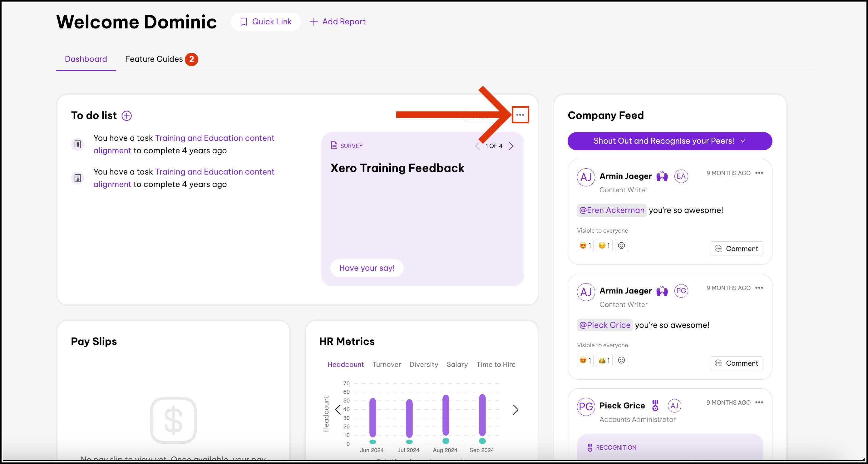The height and width of the screenshot is (464, 868).
Task: Add emoji reaction to Eren Ackerman post
Action: (621, 245)
